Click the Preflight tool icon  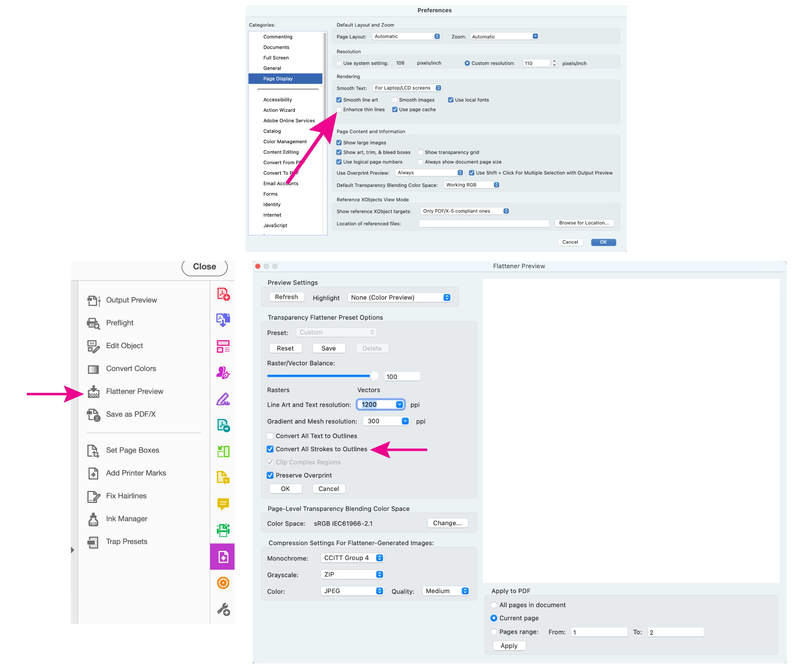tap(93, 323)
